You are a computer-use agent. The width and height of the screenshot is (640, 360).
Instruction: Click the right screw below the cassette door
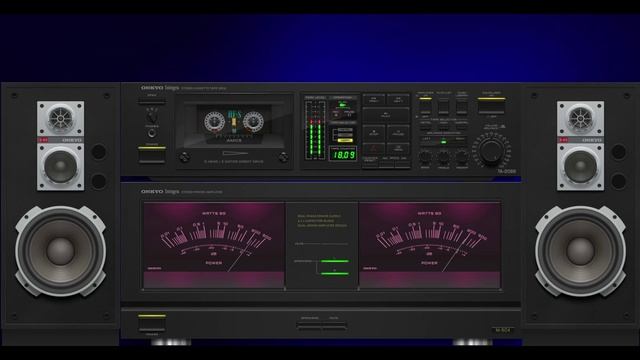283,156
